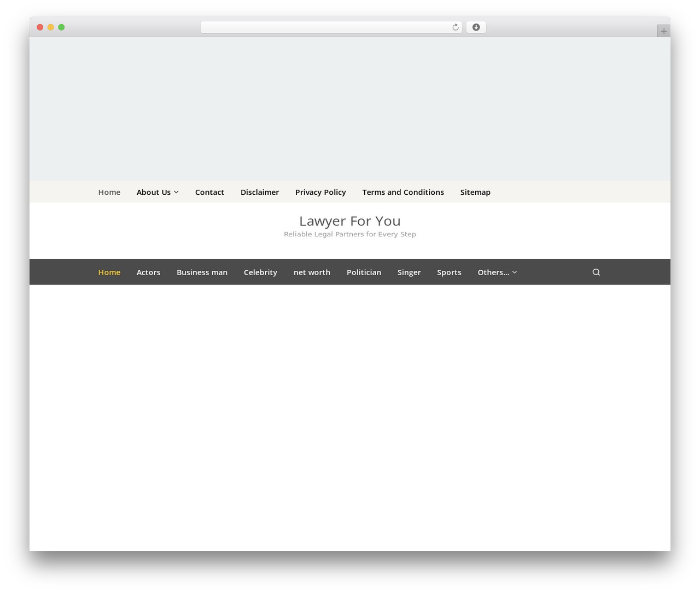Click the Lawyer For You site title

tap(350, 221)
